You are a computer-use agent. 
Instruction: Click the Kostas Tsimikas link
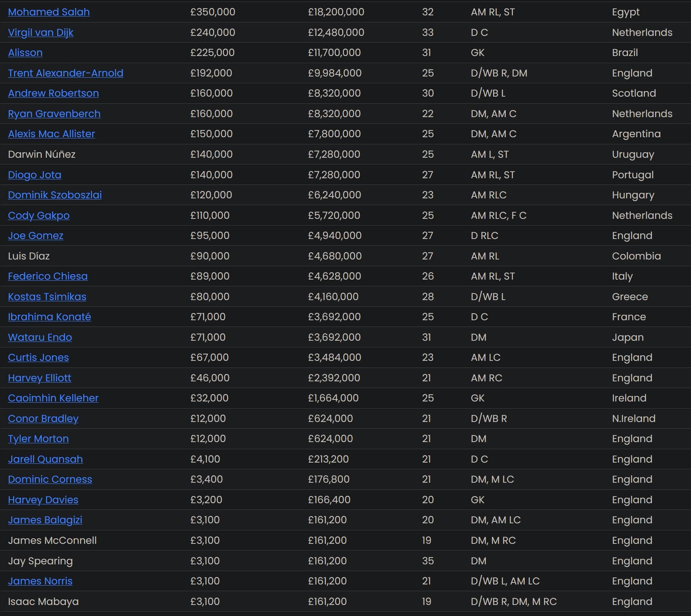pos(47,297)
